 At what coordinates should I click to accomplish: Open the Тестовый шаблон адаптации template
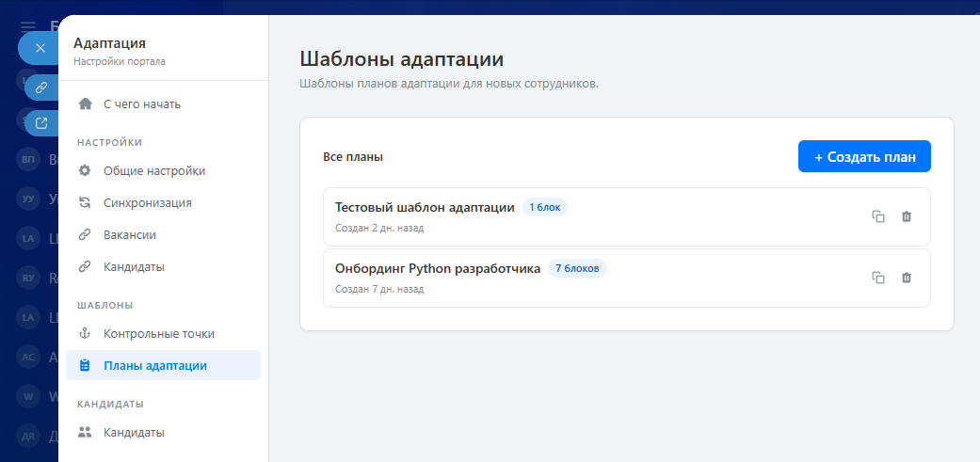[425, 207]
